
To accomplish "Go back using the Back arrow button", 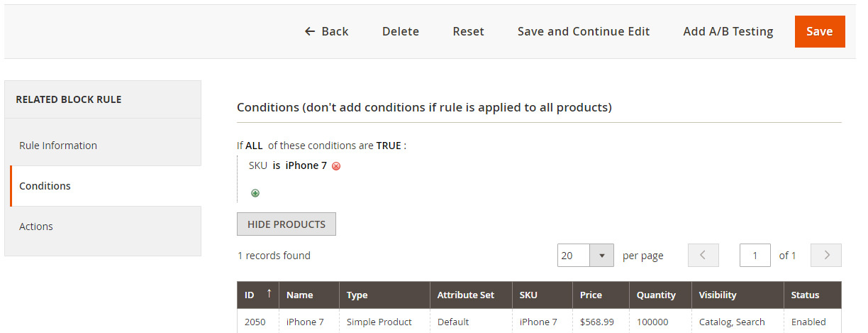I will click(326, 31).
